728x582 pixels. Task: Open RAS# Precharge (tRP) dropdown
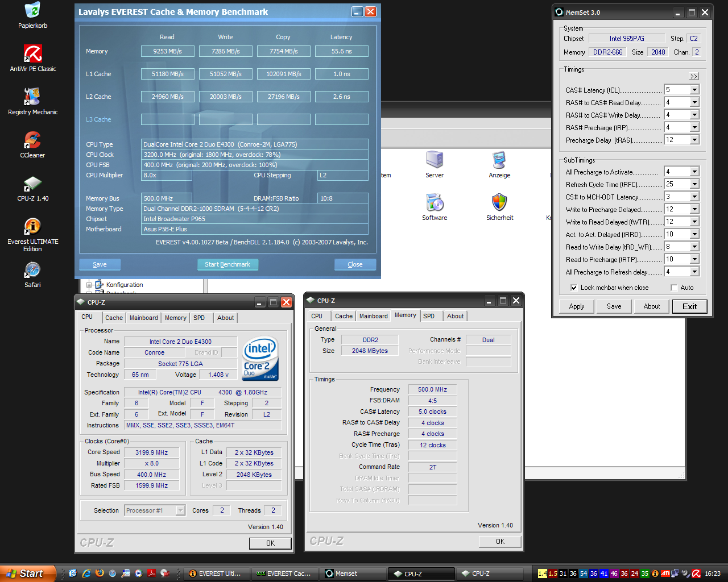pos(694,127)
